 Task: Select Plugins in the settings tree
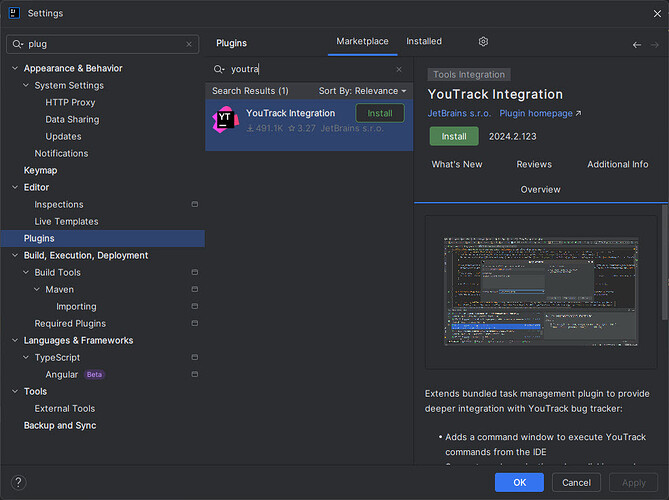(x=102, y=238)
